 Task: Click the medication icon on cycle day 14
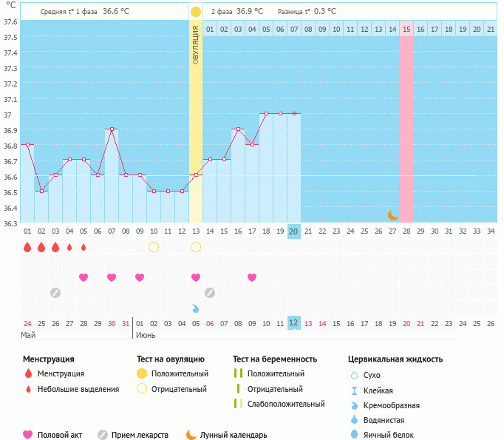210,293
